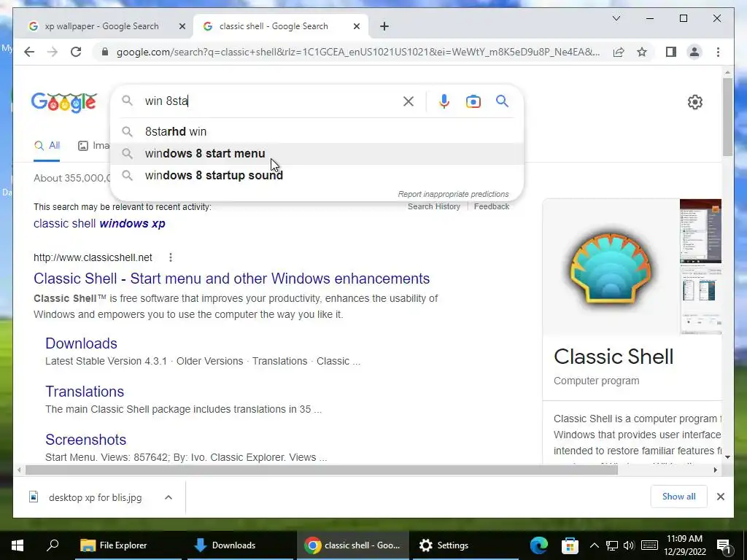Open Classic Shell Start menu result title

click(231, 279)
